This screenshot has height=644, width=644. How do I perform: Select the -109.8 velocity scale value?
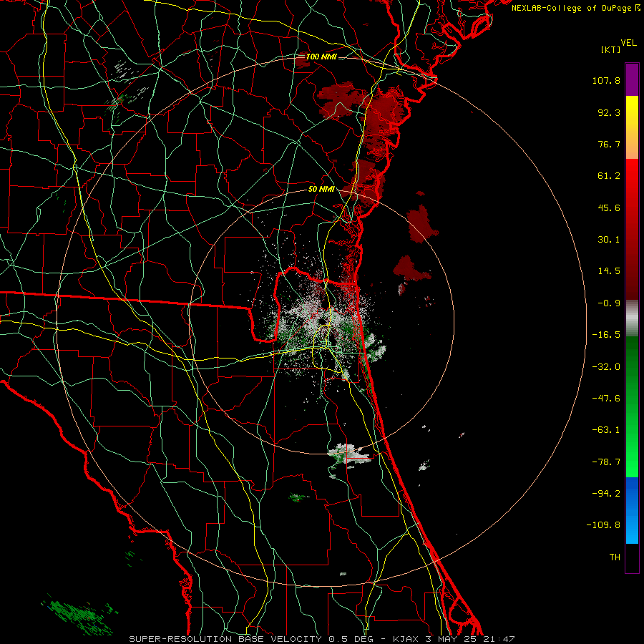(x=603, y=525)
